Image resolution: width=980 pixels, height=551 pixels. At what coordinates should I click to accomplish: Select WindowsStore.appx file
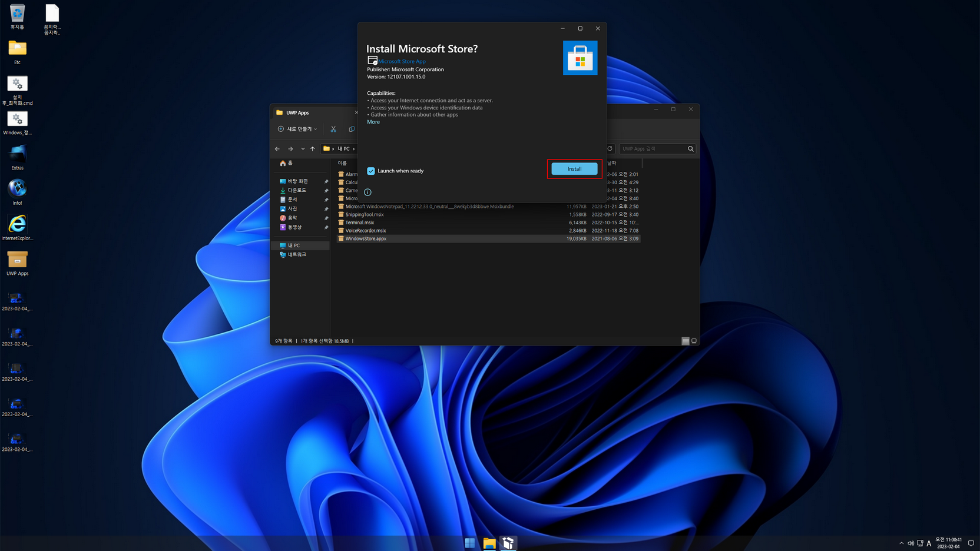coord(488,238)
